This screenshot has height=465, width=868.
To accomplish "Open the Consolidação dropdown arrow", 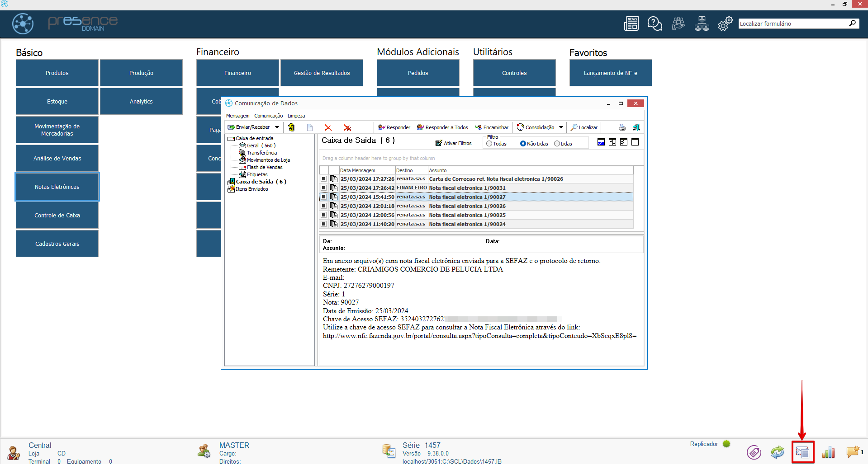I will [x=561, y=127].
